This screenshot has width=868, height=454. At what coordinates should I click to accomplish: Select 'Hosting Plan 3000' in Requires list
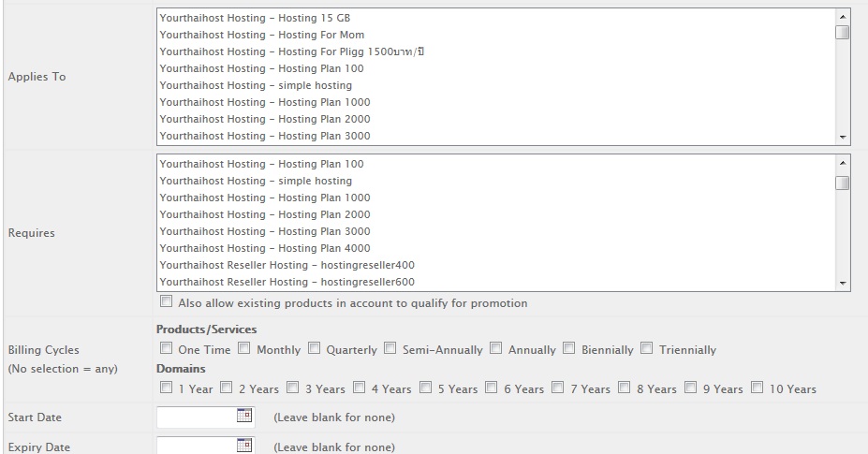(496, 231)
